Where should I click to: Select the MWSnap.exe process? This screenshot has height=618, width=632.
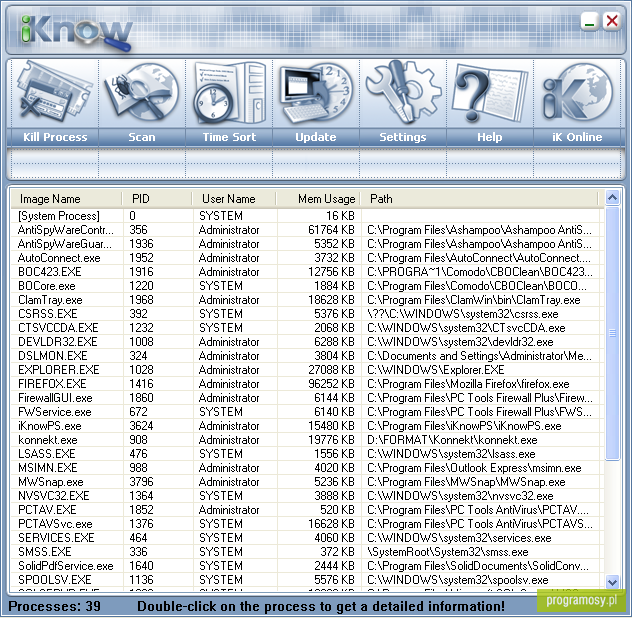click(x=307, y=482)
